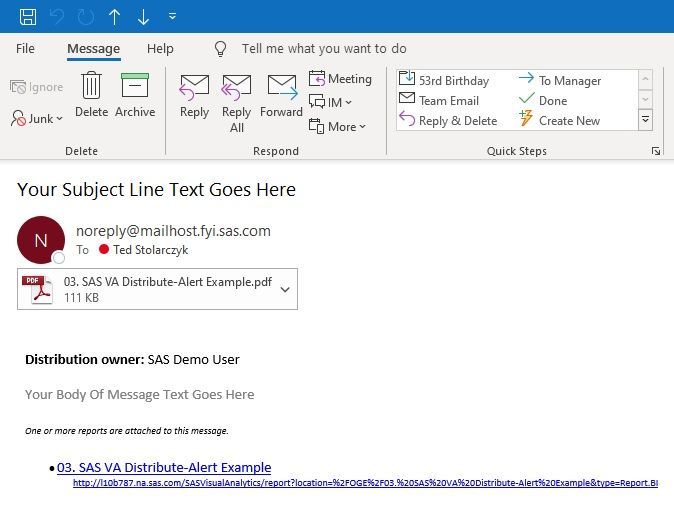This screenshot has width=674, height=514.
Task: Reply to the sender
Action: [x=194, y=96]
